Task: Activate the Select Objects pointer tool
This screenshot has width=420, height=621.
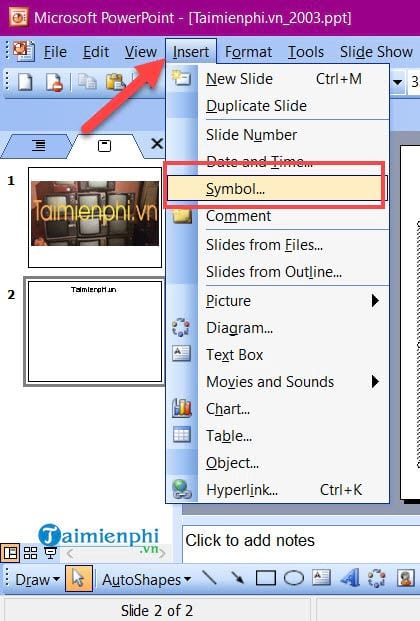Action: pyautogui.click(x=79, y=579)
